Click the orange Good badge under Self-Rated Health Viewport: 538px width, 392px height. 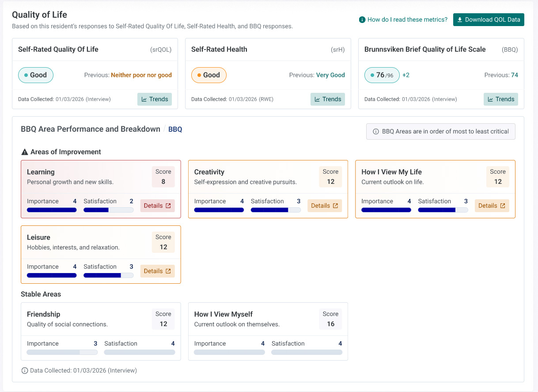[x=209, y=75]
